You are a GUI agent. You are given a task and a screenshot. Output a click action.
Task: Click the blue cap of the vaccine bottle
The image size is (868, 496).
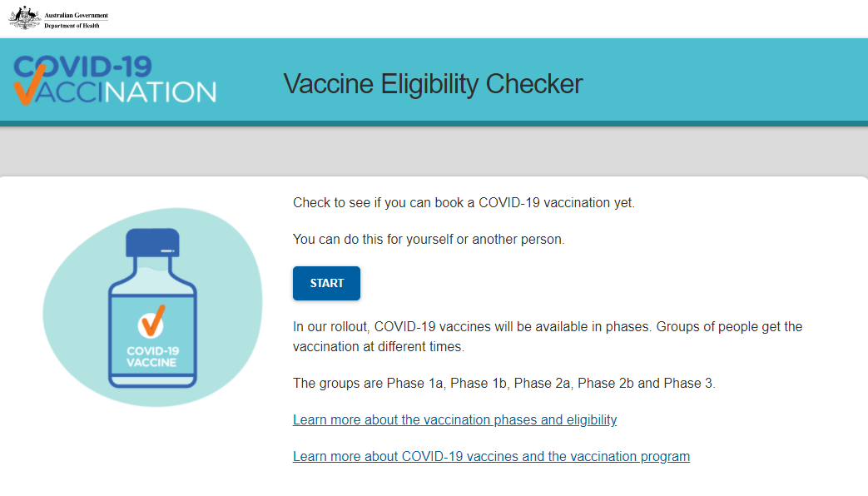(151, 242)
